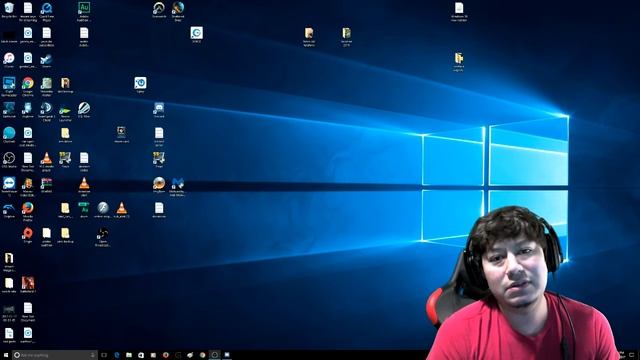Open the Windows Store taskbar icon
The width and height of the screenshot is (640, 360).
[141, 355]
